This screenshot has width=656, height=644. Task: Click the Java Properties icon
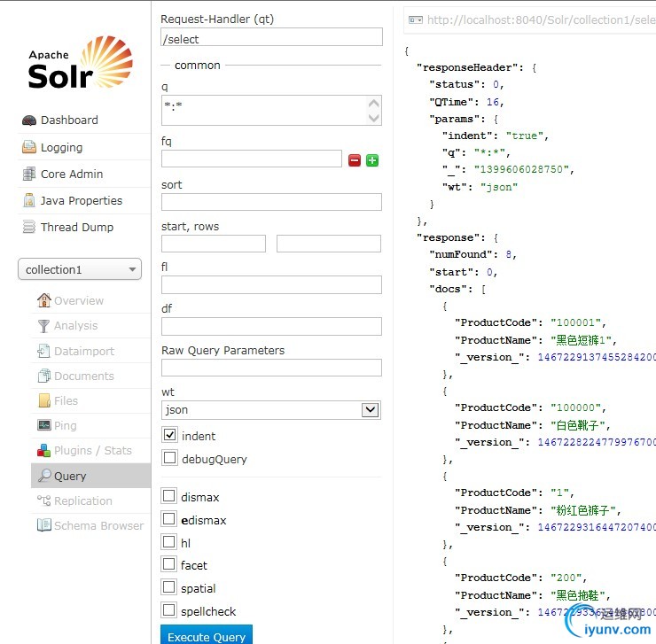tap(29, 201)
